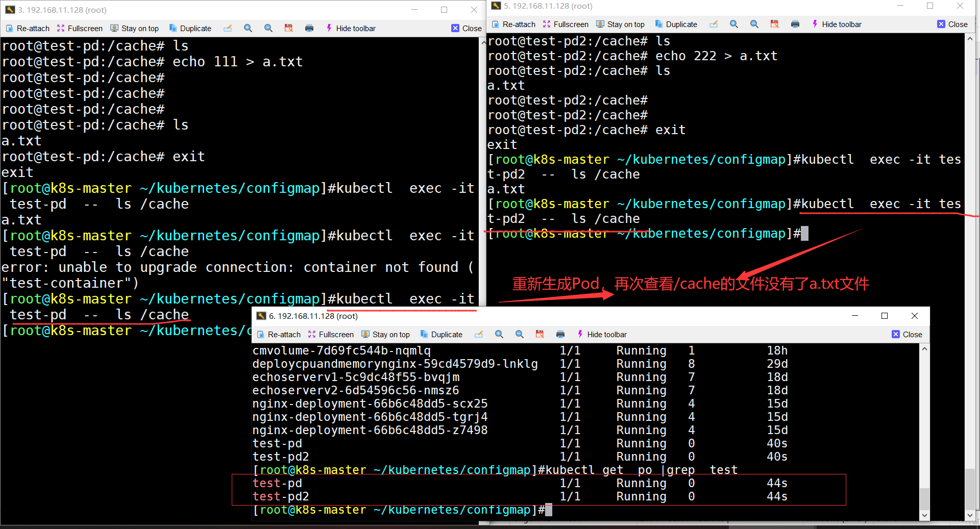Viewport: 980px width, 529px height.
Task: Click window 6 terminal cursor at last prompt
Action: click(549, 510)
